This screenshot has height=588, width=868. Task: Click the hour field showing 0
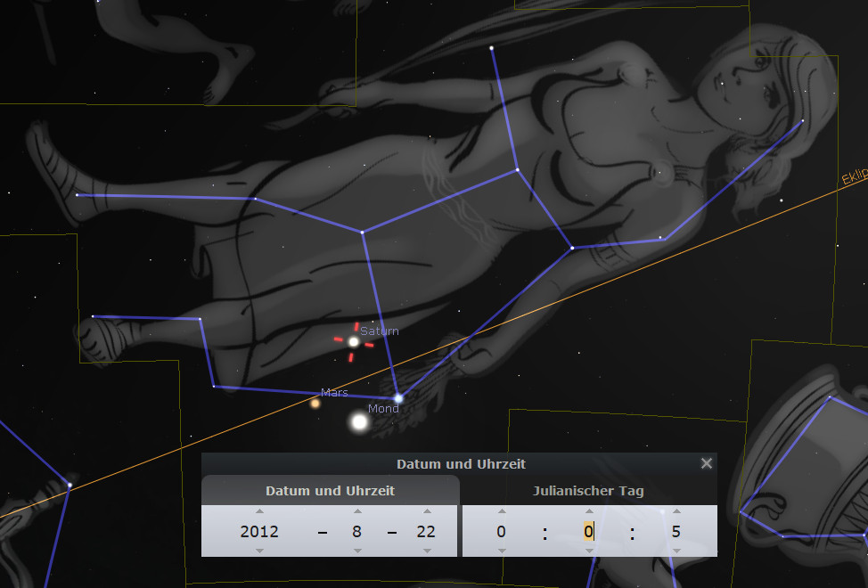pyautogui.click(x=501, y=532)
